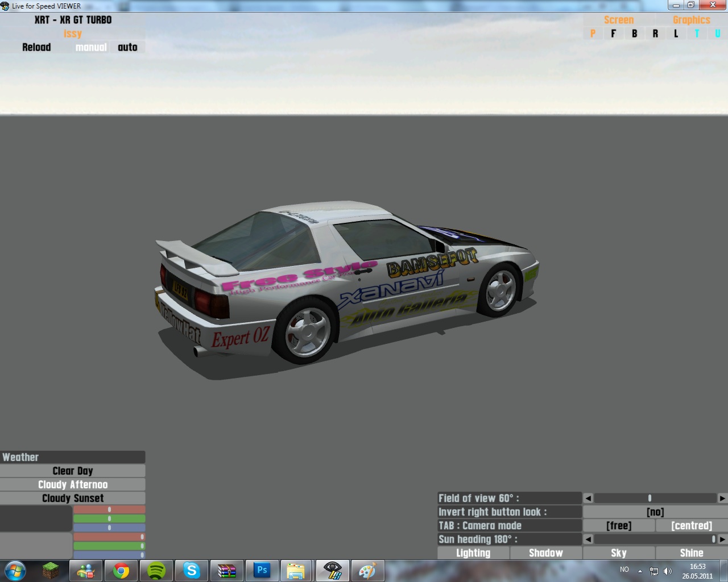Image resolution: width=728 pixels, height=582 pixels.
Task: Decrease field of view with left arrow
Action: click(589, 498)
